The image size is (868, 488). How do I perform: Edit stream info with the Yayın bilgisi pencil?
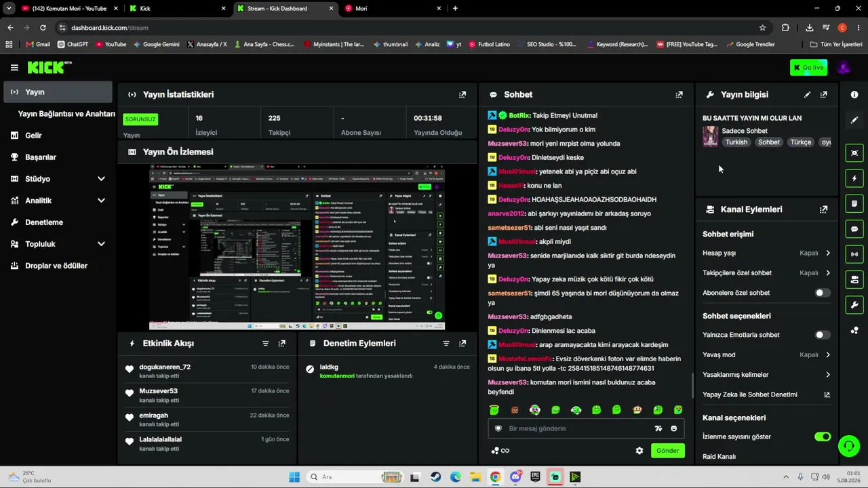[x=807, y=95]
